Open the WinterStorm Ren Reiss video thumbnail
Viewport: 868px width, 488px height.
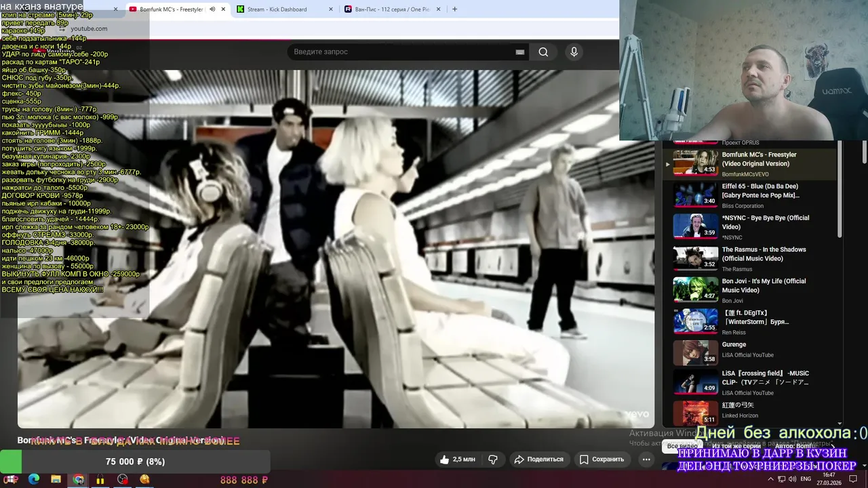[x=695, y=321]
